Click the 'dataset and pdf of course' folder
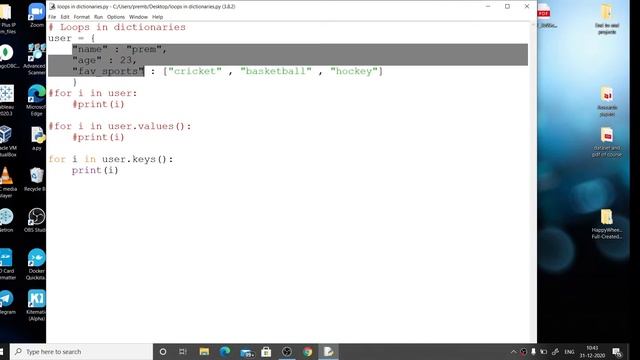The image size is (640, 360). click(x=607, y=142)
